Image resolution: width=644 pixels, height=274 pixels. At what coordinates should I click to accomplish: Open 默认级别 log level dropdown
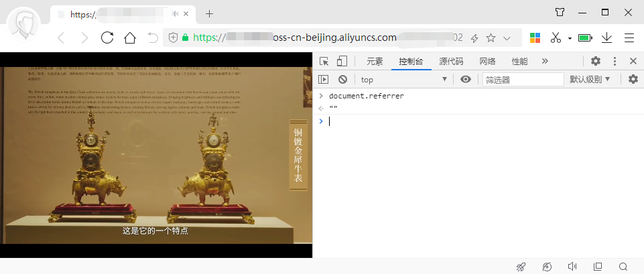pyautogui.click(x=590, y=79)
